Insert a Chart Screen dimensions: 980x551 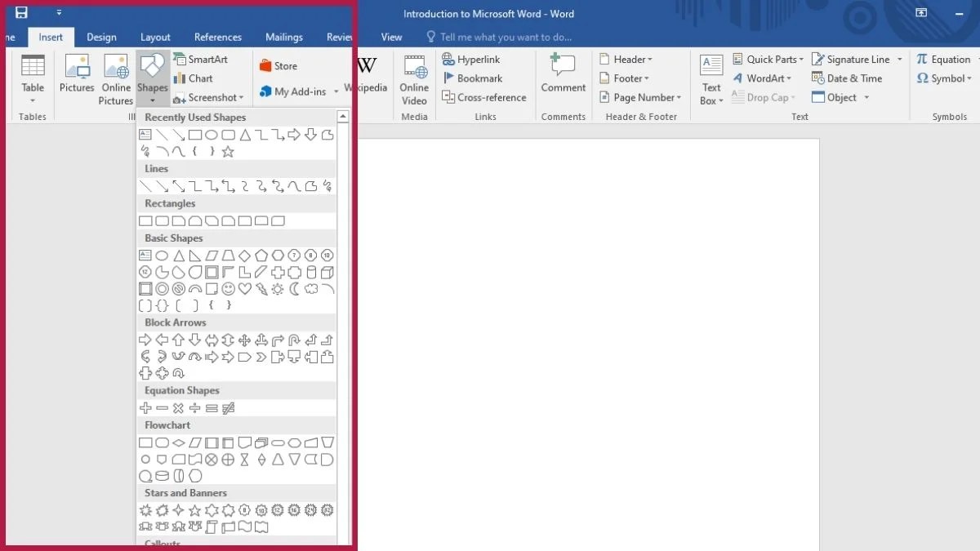(x=194, y=78)
